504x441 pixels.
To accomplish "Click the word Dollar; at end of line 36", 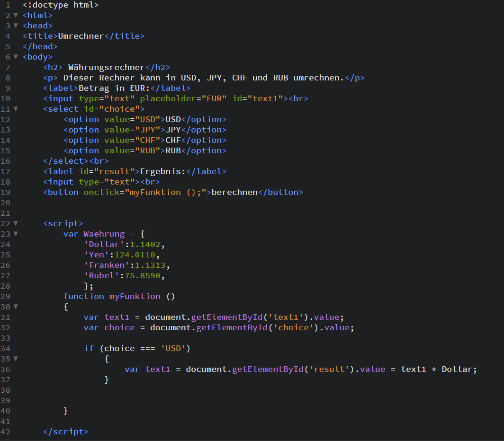I will coord(459,370).
